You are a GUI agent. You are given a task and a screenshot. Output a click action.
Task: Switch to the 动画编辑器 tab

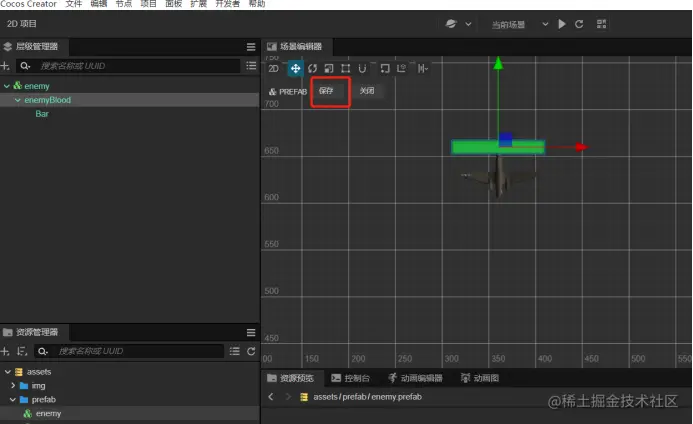(415, 378)
